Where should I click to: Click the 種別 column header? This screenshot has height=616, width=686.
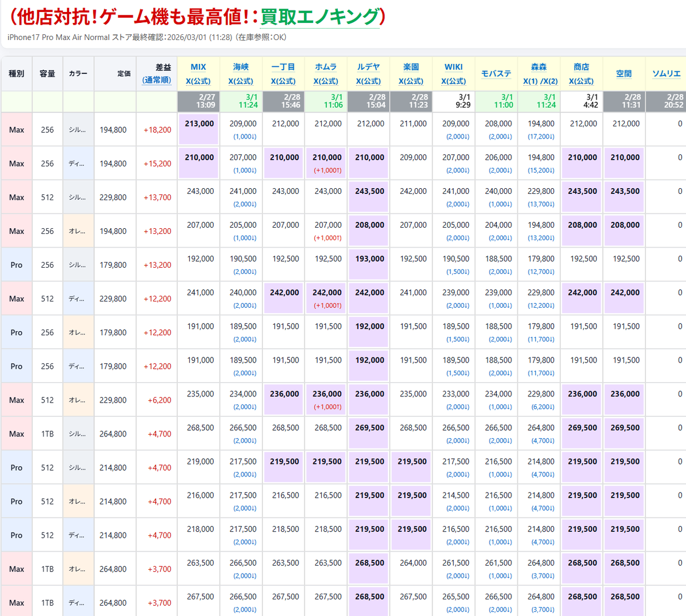[x=17, y=74]
